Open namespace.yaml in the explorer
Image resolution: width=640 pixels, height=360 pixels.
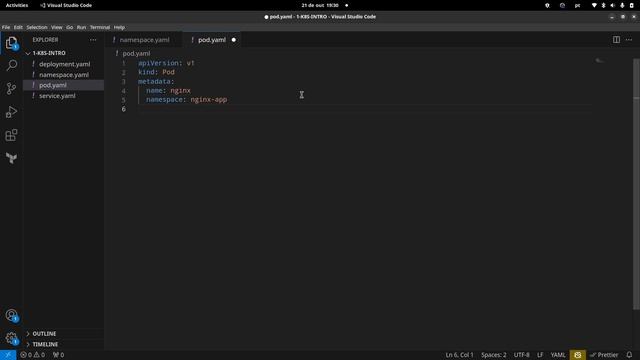click(x=64, y=75)
